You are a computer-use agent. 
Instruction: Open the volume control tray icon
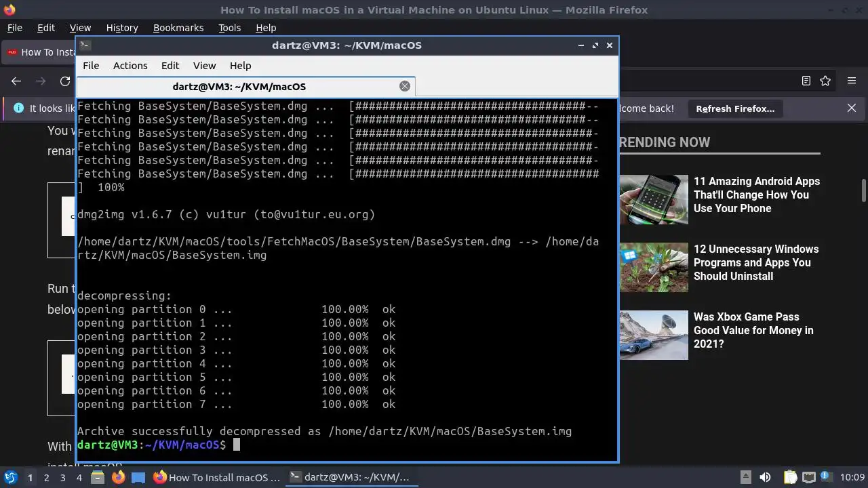[x=765, y=477]
